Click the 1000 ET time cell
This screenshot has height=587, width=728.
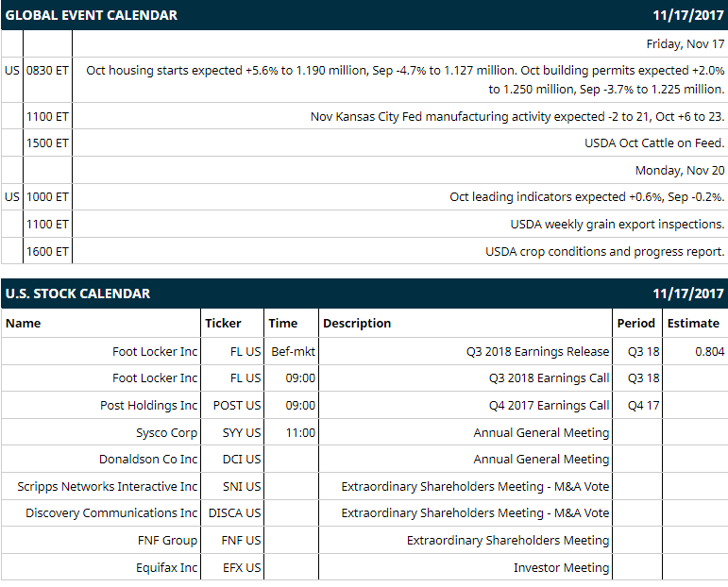click(47, 196)
